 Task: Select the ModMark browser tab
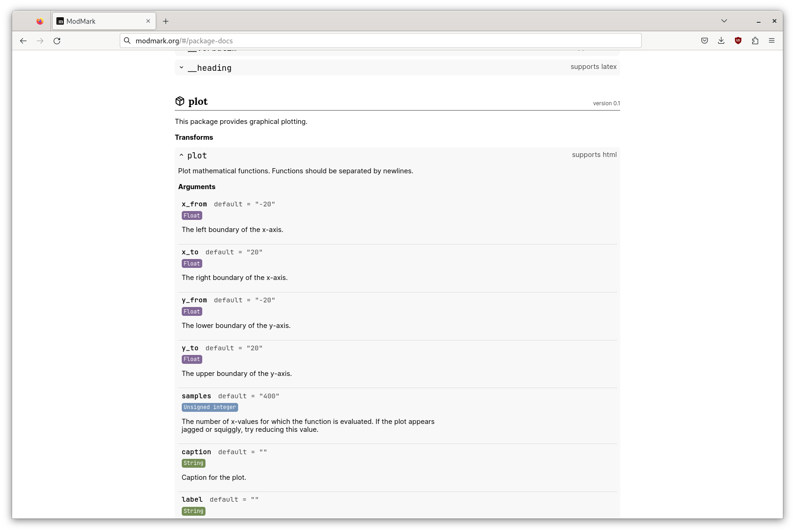click(104, 21)
